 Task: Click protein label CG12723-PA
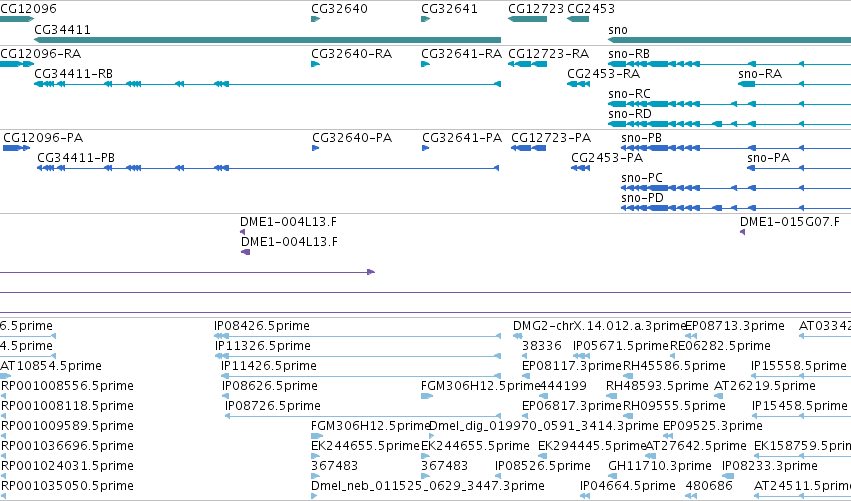coord(551,138)
